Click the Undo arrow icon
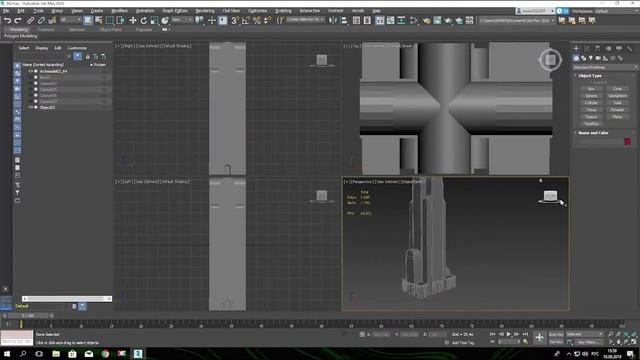Viewport: 640px width, 360px height. click(x=7, y=20)
